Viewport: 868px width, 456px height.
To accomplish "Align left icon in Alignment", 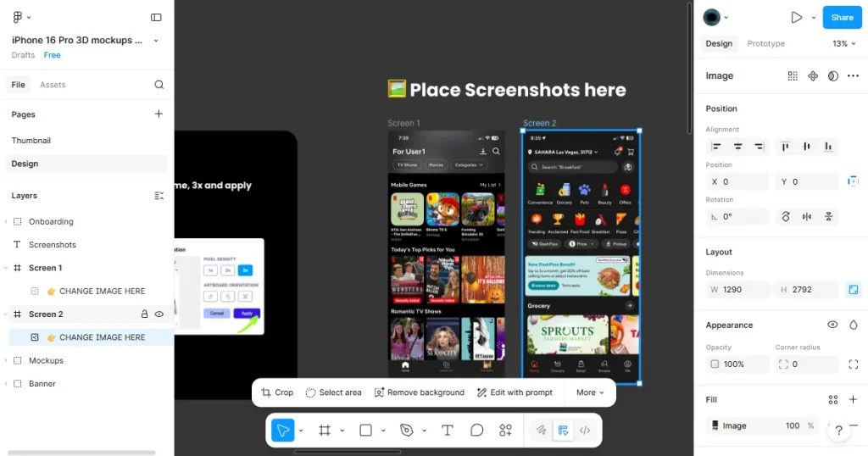I will click(x=716, y=146).
